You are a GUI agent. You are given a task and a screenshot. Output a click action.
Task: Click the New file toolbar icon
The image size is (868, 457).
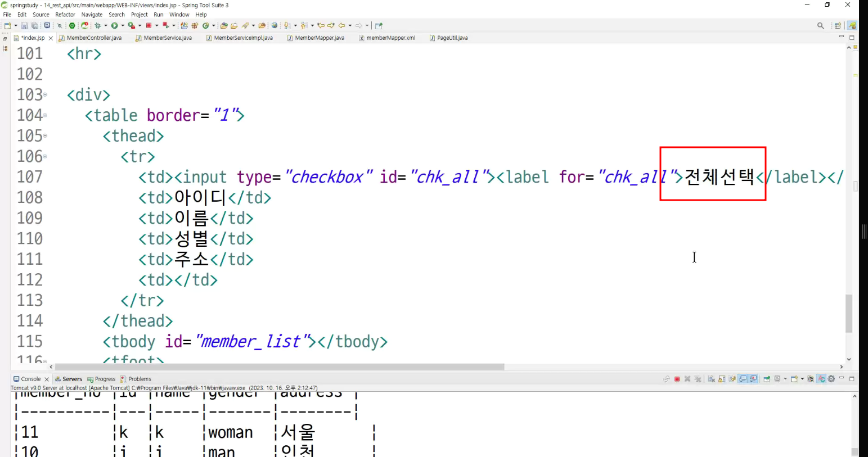point(8,26)
